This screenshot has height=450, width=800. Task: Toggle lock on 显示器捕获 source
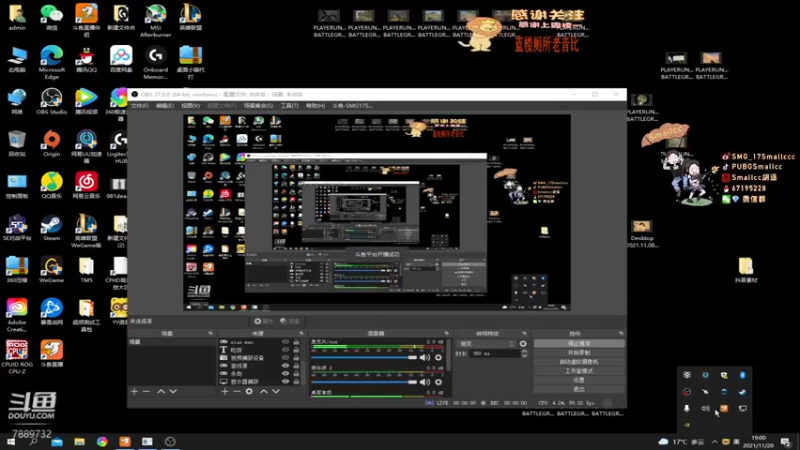tap(296, 381)
